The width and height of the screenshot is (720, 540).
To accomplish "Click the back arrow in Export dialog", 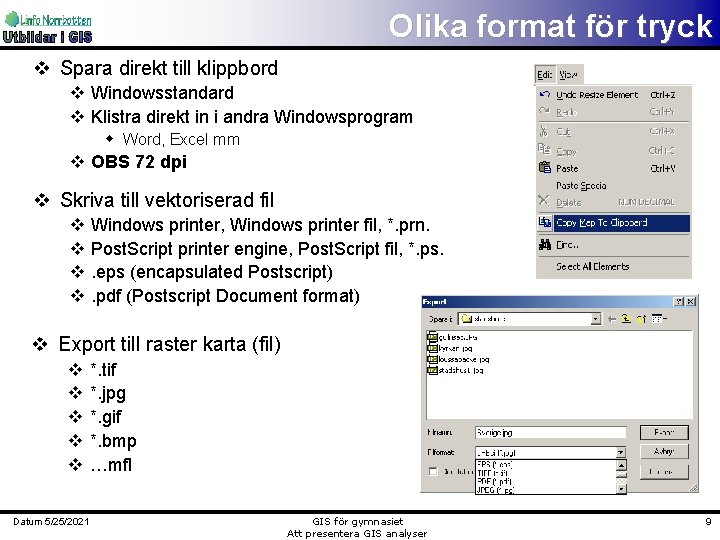I will tap(611, 319).
